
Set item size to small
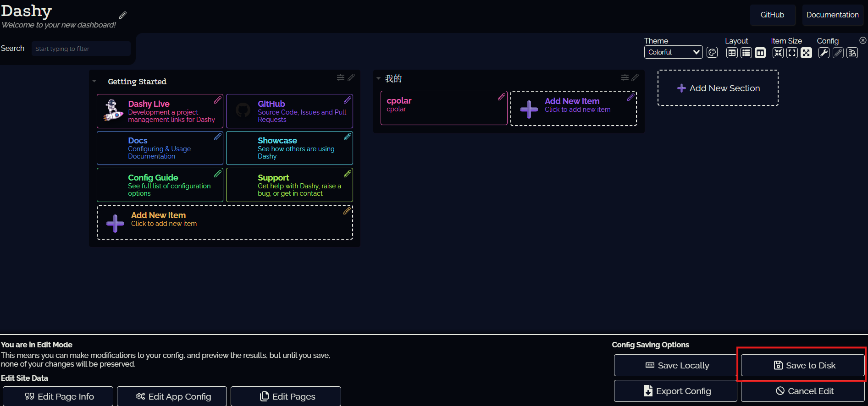click(778, 53)
